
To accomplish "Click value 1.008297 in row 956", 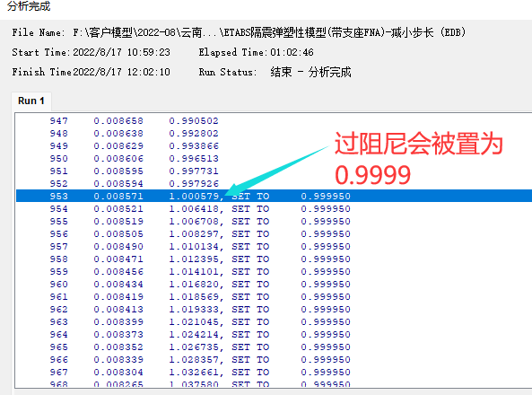I will click(x=194, y=234).
